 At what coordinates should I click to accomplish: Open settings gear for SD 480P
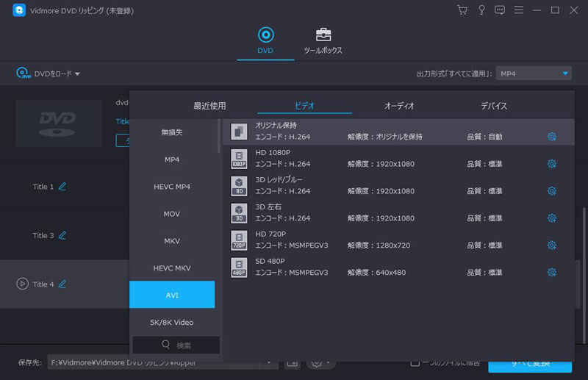552,273
